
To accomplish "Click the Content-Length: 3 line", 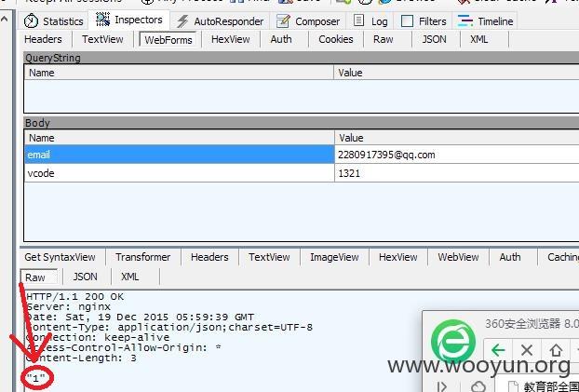I will pyautogui.click(x=81, y=358).
